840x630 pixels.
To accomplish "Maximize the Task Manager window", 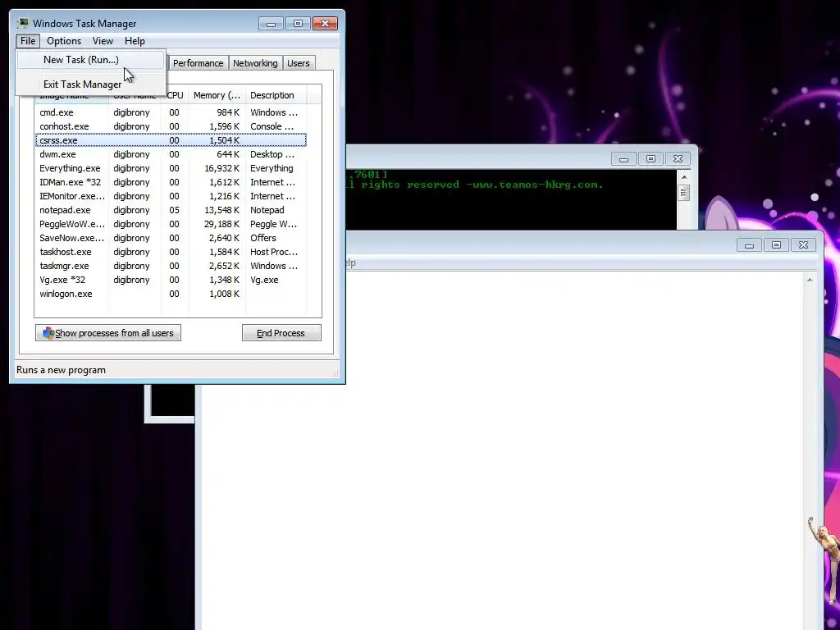I will pyautogui.click(x=298, y=24).
